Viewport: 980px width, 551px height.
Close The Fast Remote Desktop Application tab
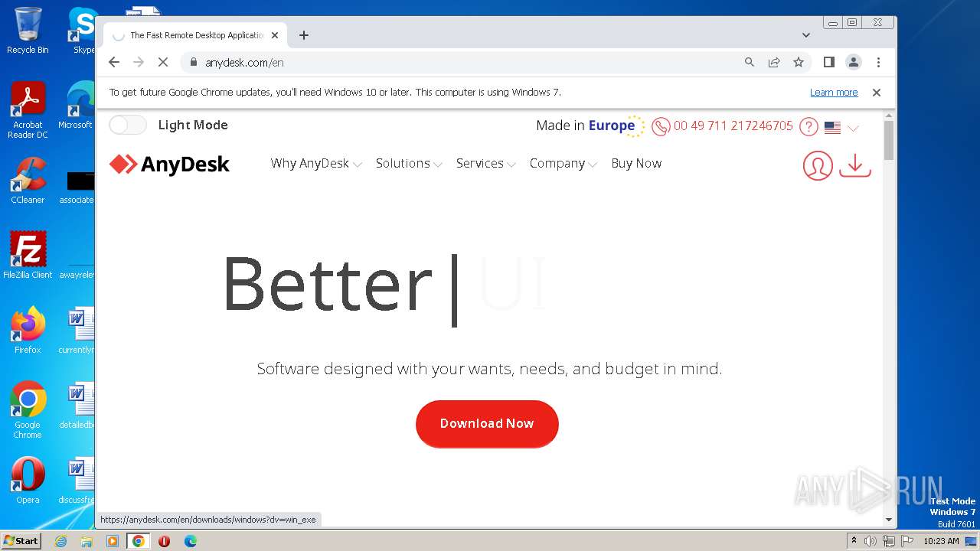tap(275, 35)
